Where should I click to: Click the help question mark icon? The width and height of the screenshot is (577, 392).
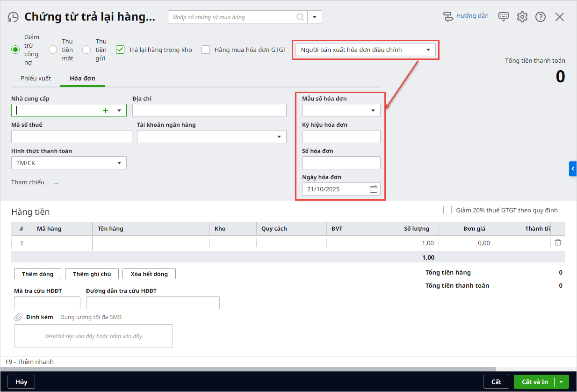[x=541, y=17]
